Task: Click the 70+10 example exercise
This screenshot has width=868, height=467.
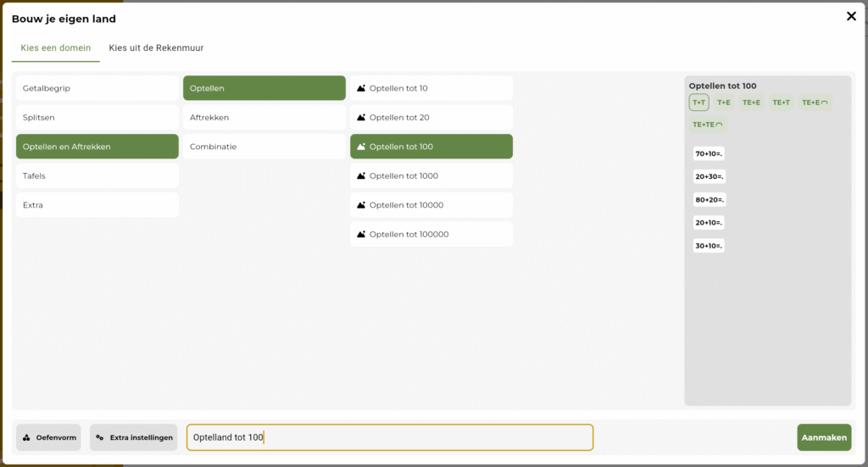Action: pyautogui.click(x=709, y=154)
